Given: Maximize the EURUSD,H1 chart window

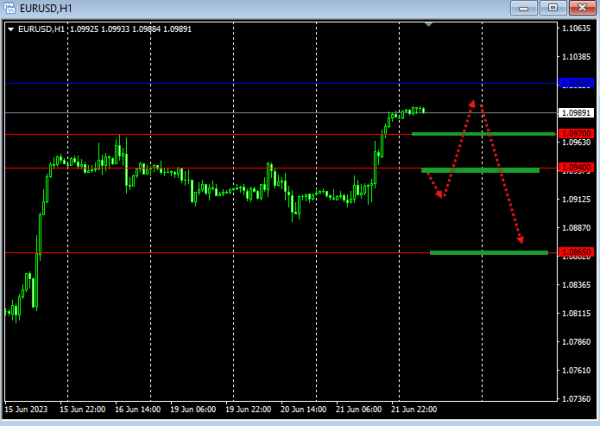Looking at the screenshot, I should pyautogui.click(x=553, y=8).
